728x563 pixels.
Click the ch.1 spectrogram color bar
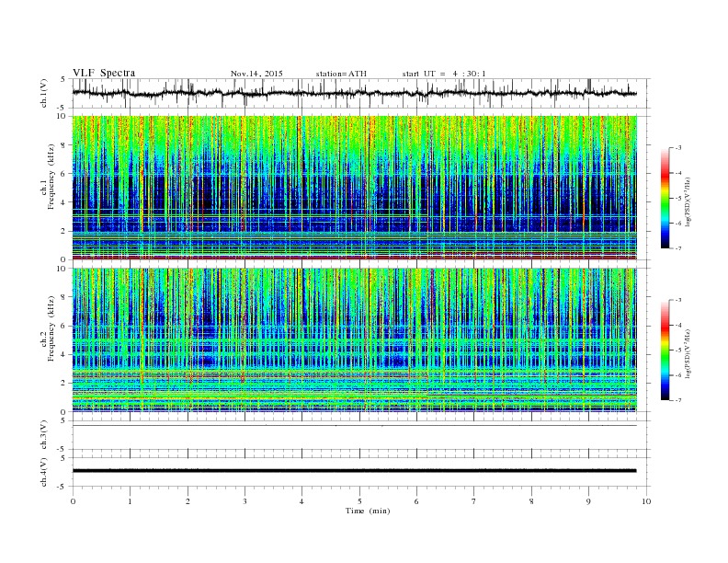665,198
